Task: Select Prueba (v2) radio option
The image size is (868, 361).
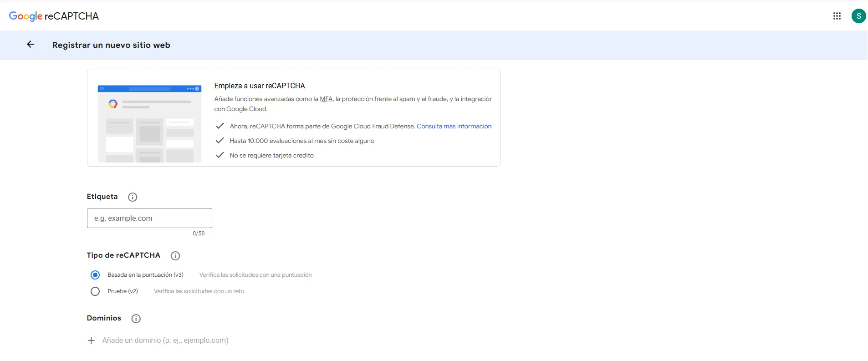Action: 95,291
